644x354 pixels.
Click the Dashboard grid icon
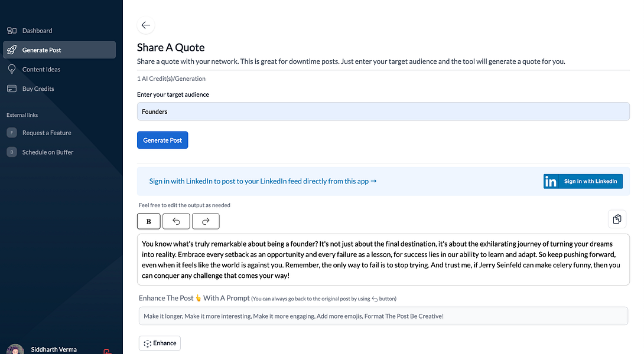[x=12, y=31]
